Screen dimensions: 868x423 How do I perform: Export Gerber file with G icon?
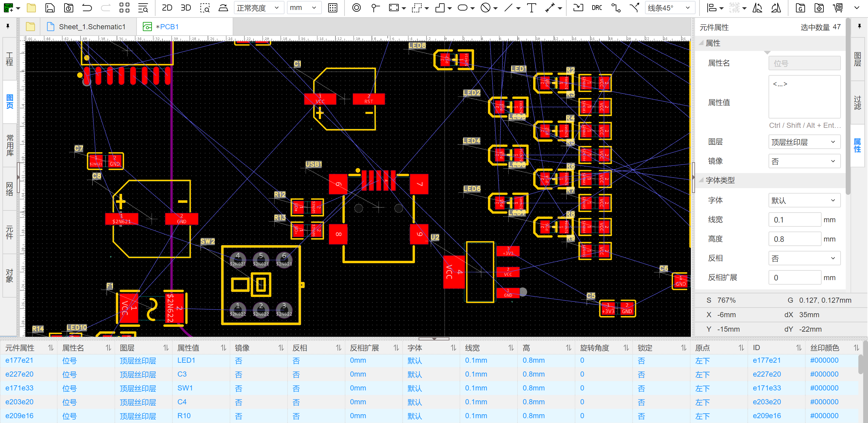(800, 8)
